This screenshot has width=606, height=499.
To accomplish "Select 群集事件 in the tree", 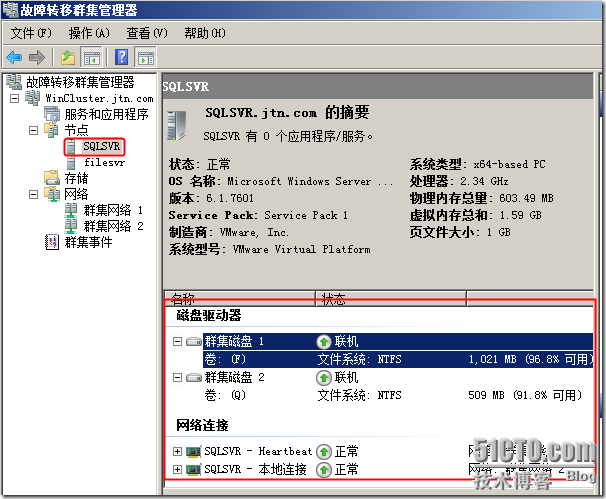I will 89,242.
